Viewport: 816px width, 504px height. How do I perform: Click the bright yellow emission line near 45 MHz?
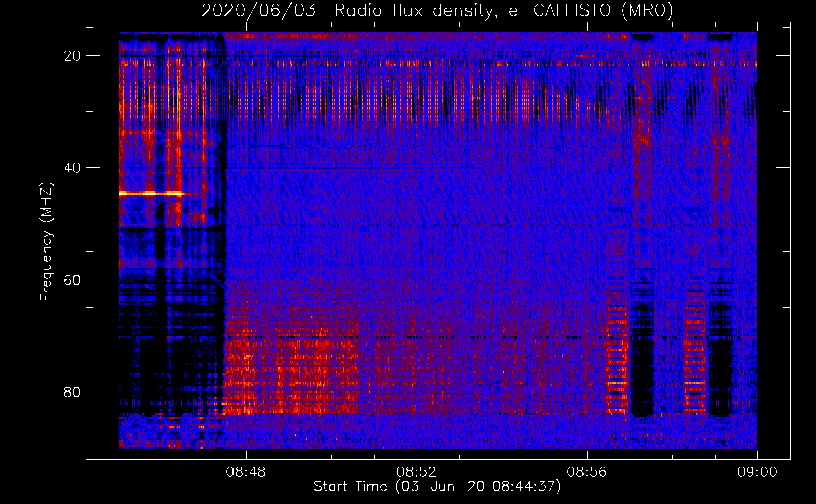[x=151, y=193]
